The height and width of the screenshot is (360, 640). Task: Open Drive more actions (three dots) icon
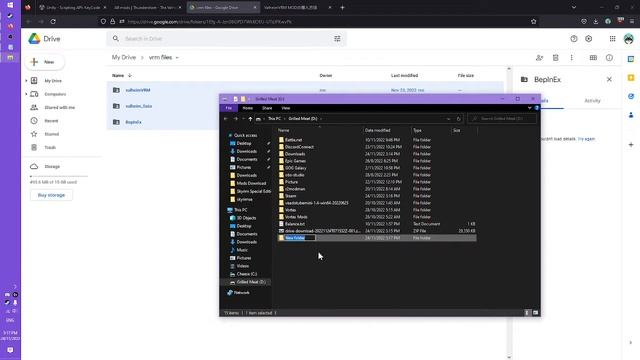click(571, 58)
